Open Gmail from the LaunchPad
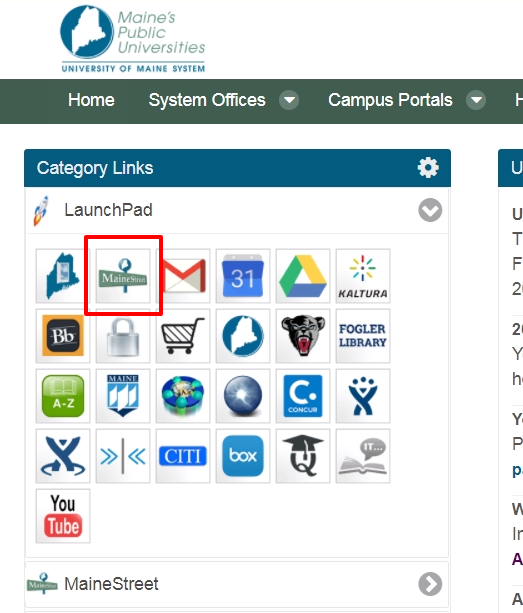 (x=183, y=276)
